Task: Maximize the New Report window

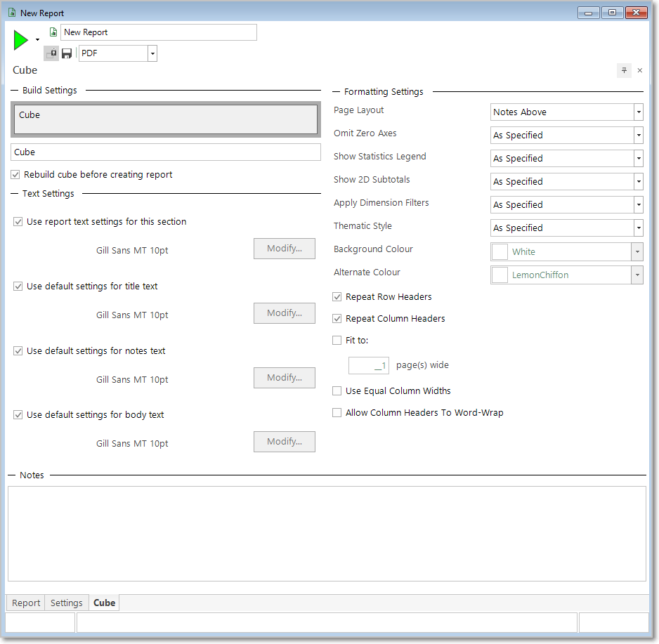Action: click(613, 13)
